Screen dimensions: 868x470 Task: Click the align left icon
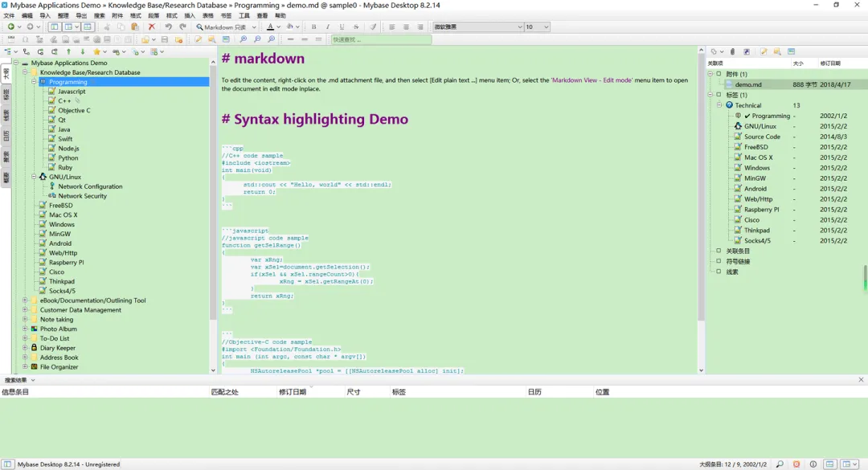pos(392,27)
